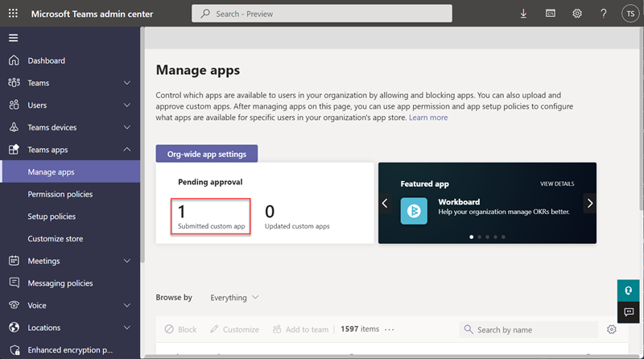
Task: Open the teal help headset button
Action: pyautogui.click(x=628, y=291)
